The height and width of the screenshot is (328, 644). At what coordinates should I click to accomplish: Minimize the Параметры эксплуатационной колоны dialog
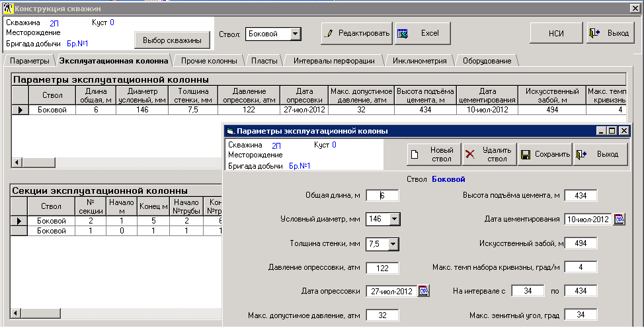[602, 131]
